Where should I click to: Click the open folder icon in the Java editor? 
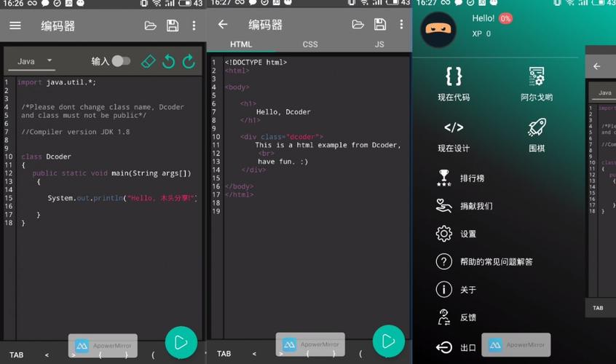click(x=151, y=25)
